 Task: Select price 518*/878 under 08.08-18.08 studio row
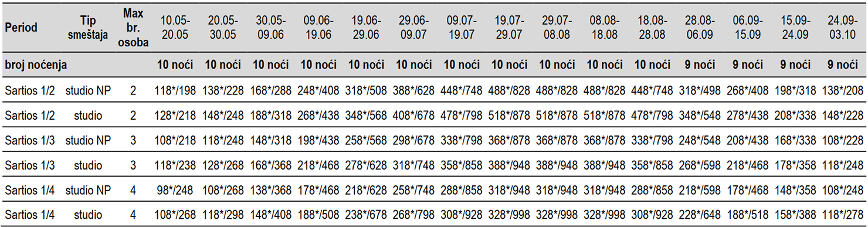coord(604,116)
